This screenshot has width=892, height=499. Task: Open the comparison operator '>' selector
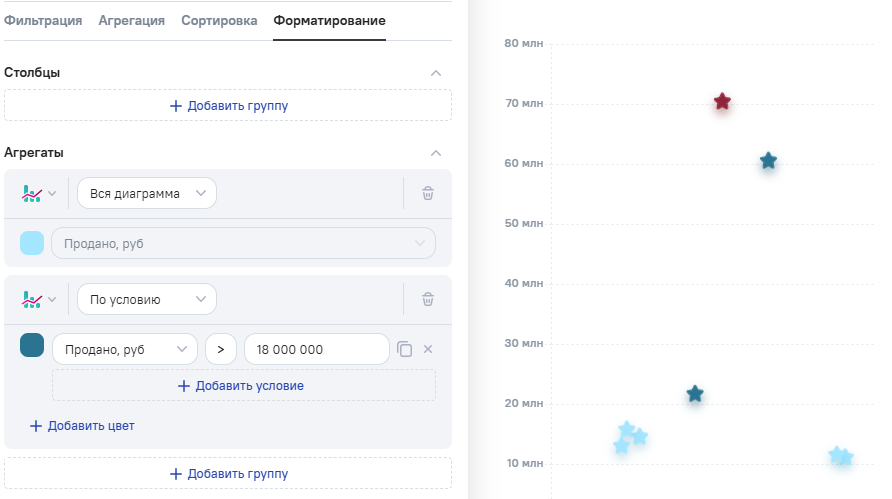pos(221,349)
